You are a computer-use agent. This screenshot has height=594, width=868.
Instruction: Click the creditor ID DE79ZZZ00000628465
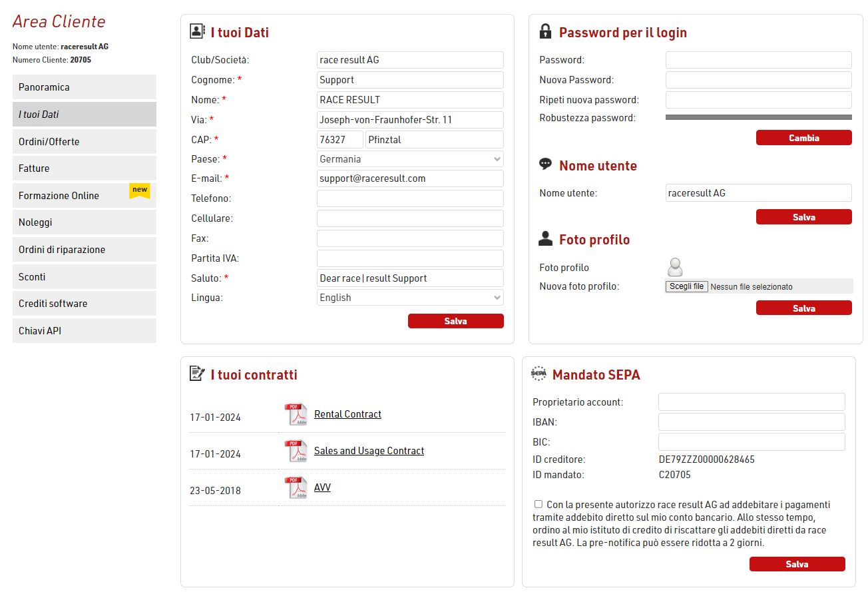[x=707, y=459]
